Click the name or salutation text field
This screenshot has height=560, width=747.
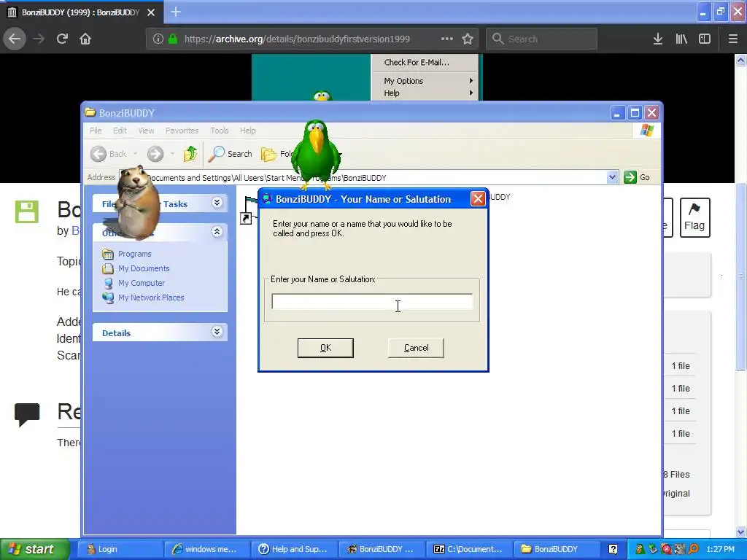372,301
